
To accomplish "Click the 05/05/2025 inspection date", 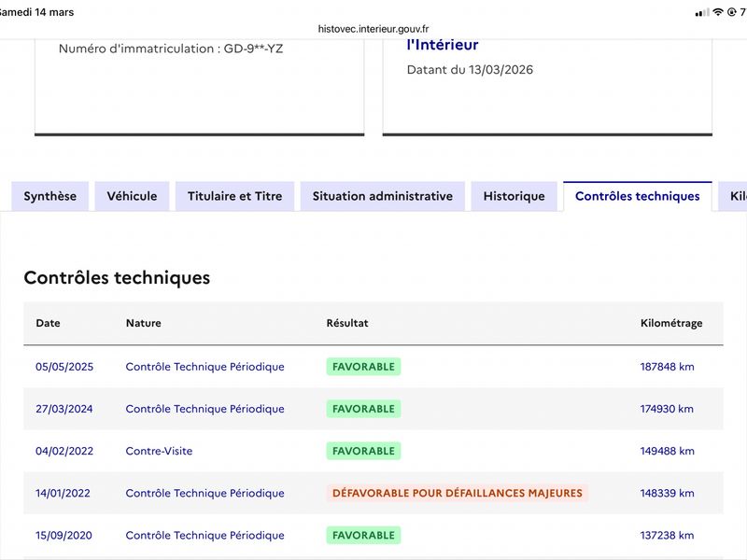I will 64,367.
